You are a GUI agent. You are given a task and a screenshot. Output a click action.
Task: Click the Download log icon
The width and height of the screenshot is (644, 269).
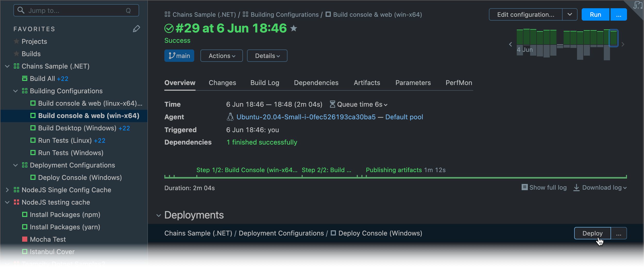coord(576,188)
